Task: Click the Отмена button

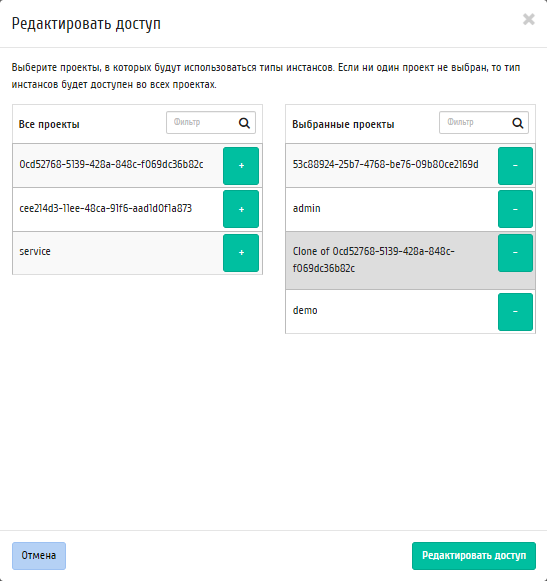Action: pos(39,556)
